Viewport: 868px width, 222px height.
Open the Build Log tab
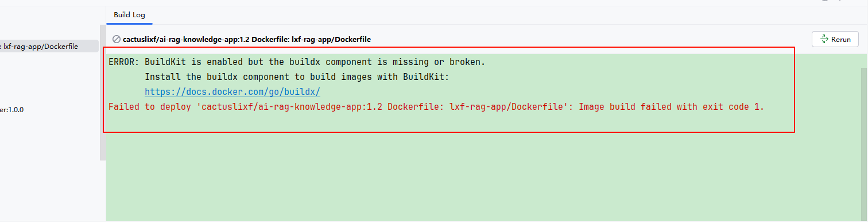coord(129,15)
